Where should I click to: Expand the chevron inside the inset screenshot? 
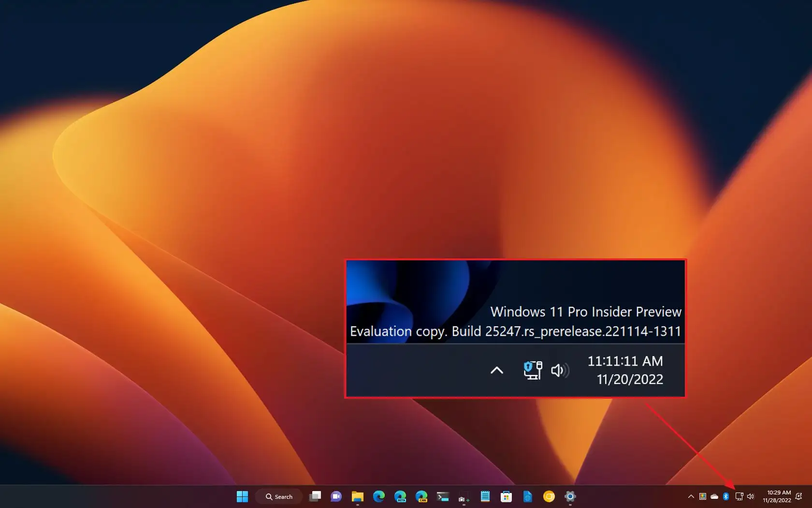[496, 370]
